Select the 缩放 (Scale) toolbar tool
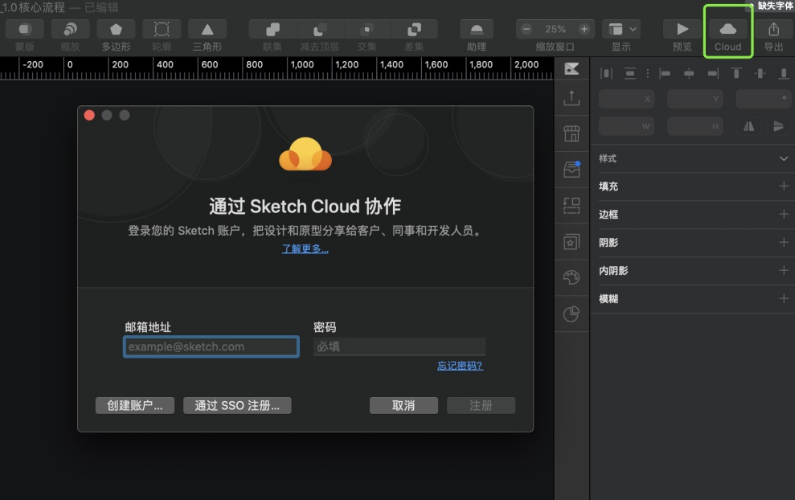Image resolution: width=795 pixels, height=500 pixels. pos(70,29)
